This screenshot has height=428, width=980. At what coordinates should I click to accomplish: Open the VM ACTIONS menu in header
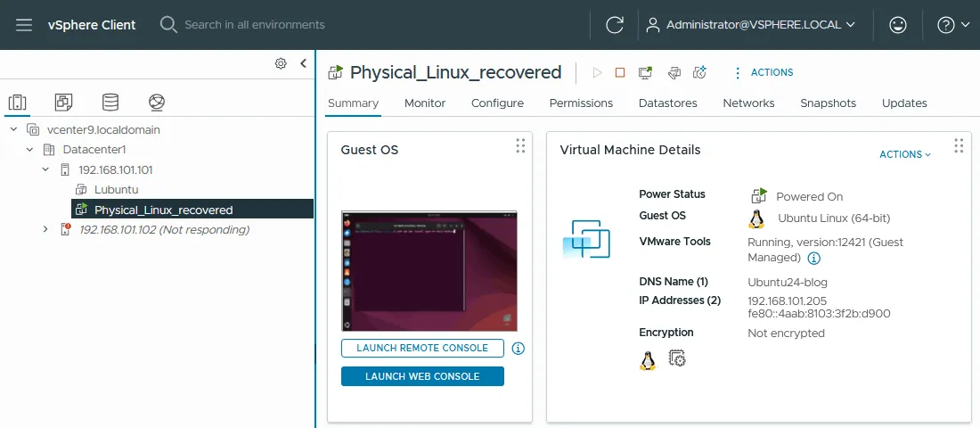[764, 72]
